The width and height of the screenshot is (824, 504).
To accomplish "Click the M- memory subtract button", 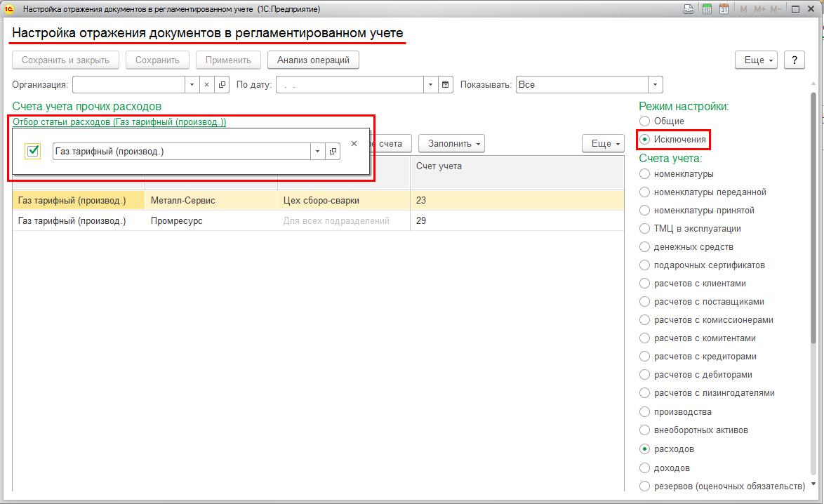I will tap(775, 9).
